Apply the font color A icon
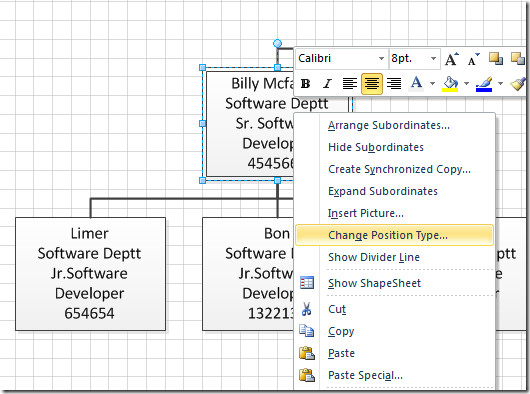Viewport: 530px width, 394px height. pos(416,83)
